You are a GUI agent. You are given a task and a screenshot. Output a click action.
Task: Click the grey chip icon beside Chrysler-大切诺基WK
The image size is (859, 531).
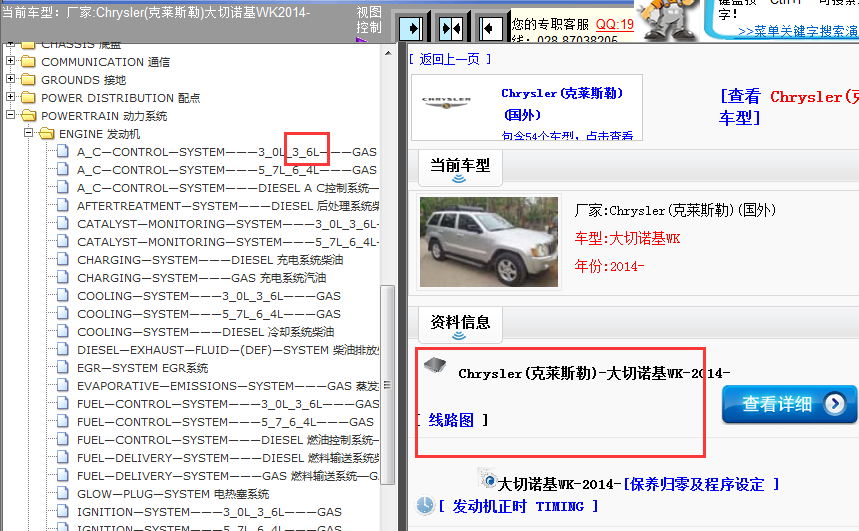(435, 365)
